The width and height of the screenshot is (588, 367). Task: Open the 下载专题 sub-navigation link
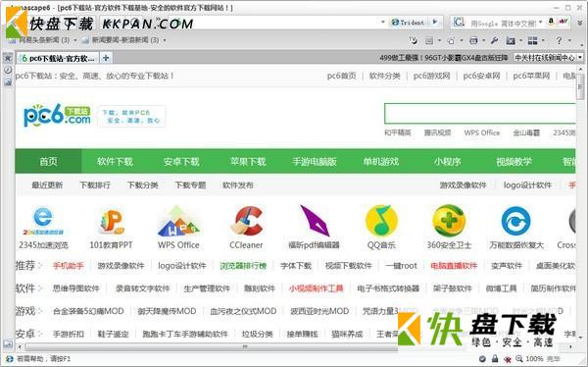click(x=190, y=184)
